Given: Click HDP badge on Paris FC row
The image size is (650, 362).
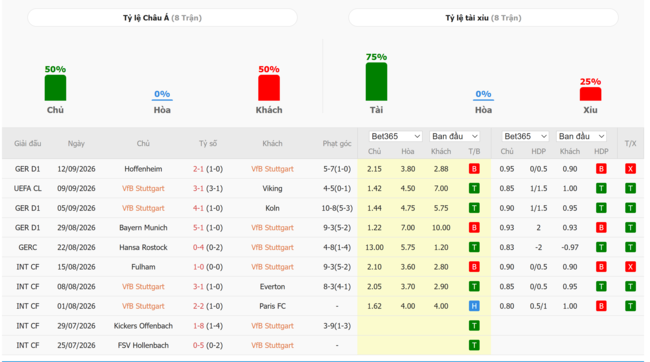Looking at the screenshot, I should click(601, 306).
